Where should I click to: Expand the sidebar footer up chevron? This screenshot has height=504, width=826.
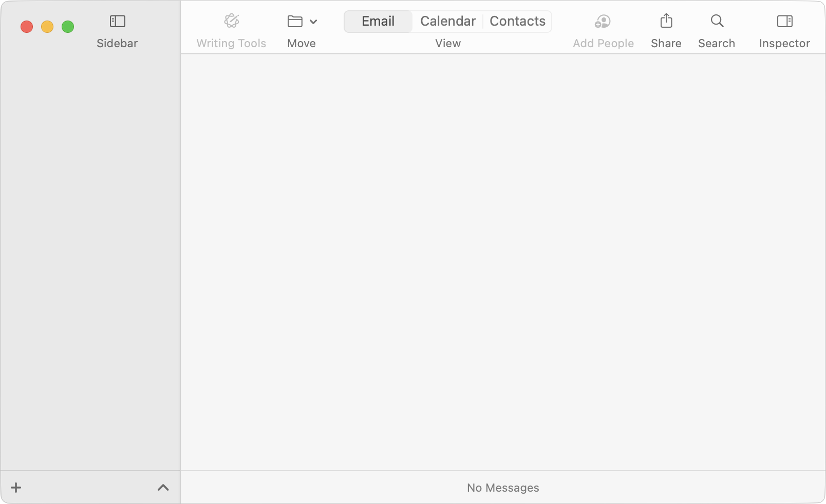coord(163,488)
